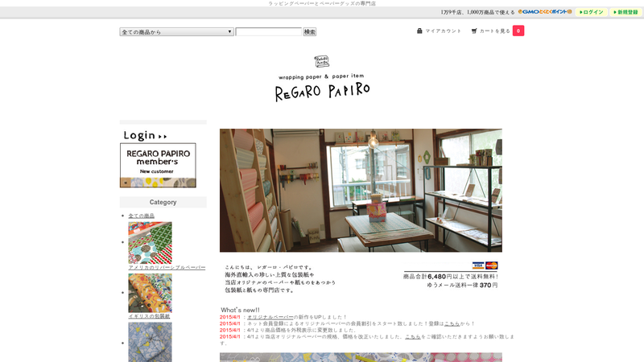Open the カートを見る link
This screenshot has width=644, height=362.
point(494,31)
